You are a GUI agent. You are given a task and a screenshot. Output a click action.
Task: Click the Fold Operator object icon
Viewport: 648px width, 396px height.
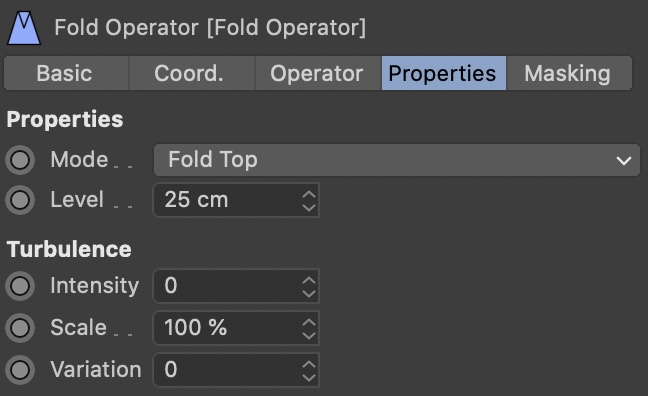click(24, 28)
